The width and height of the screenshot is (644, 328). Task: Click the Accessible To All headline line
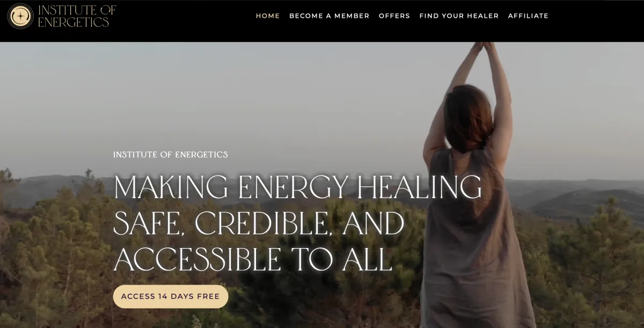253,259
